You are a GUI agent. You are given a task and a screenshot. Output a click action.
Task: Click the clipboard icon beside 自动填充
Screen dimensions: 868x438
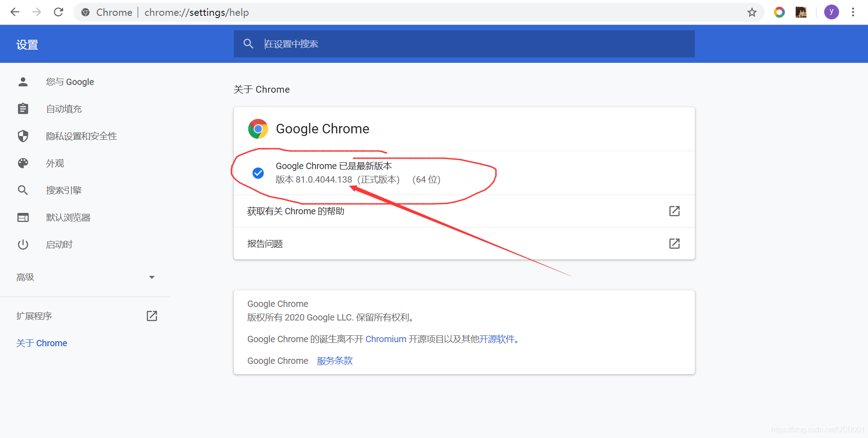[23, 109]
